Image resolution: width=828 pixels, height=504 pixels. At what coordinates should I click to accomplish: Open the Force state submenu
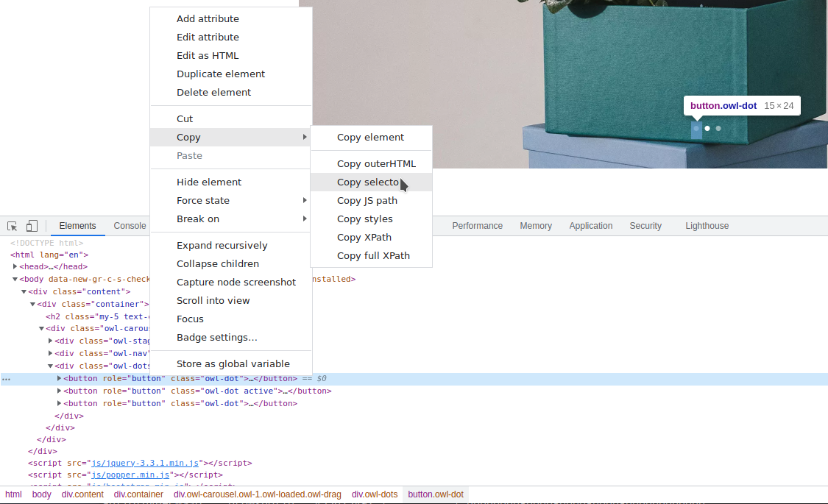click(x=231, y=201)
